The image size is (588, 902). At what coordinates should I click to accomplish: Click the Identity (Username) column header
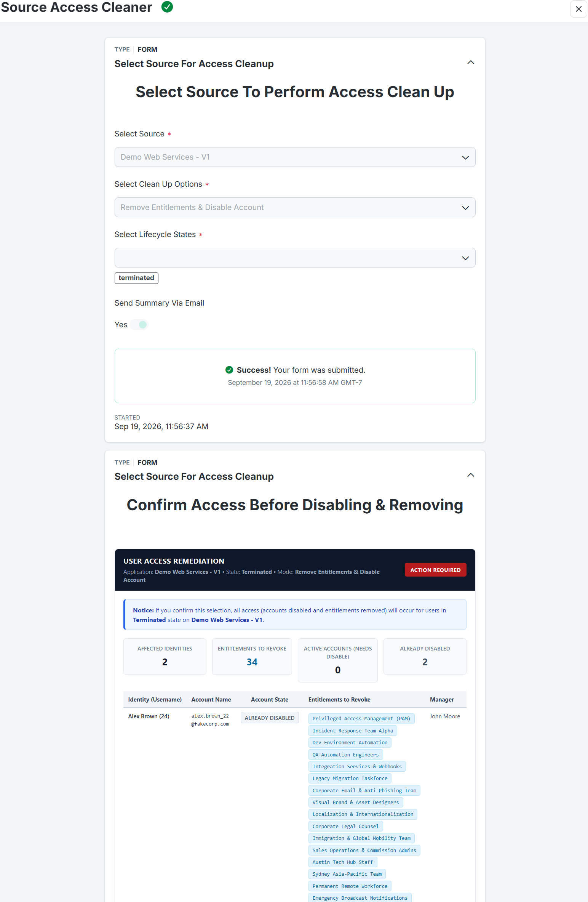click(155, 699)
